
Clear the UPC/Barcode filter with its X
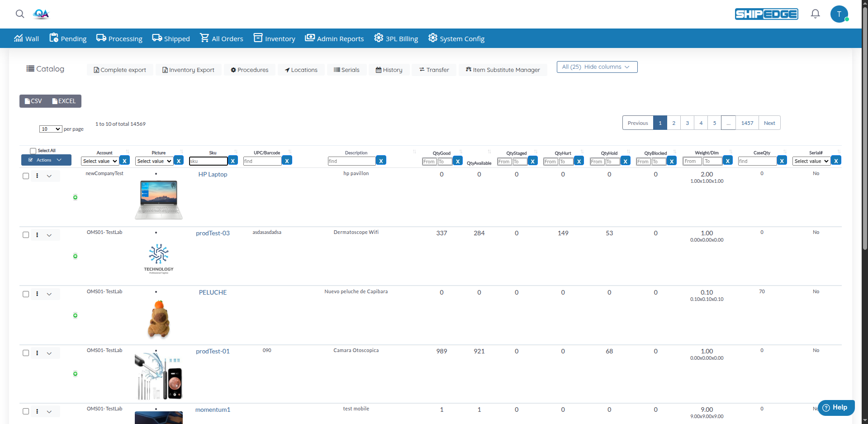pyautogui.click(x=287, y=161)
